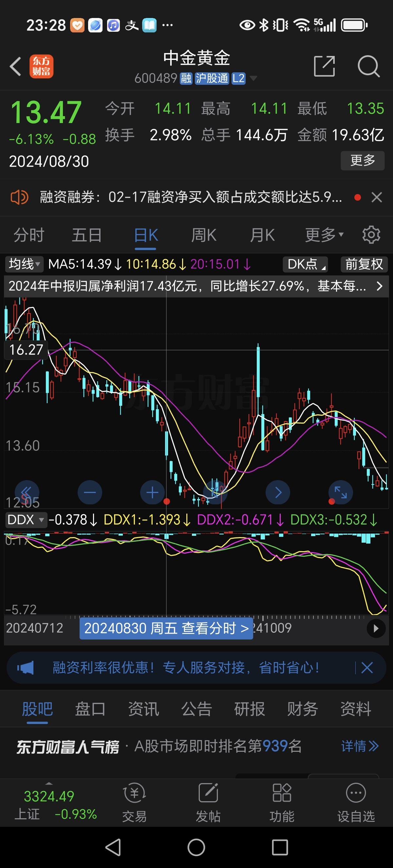Open the 研报 tab
Screen dimensions: 393x868
[250, 709]
